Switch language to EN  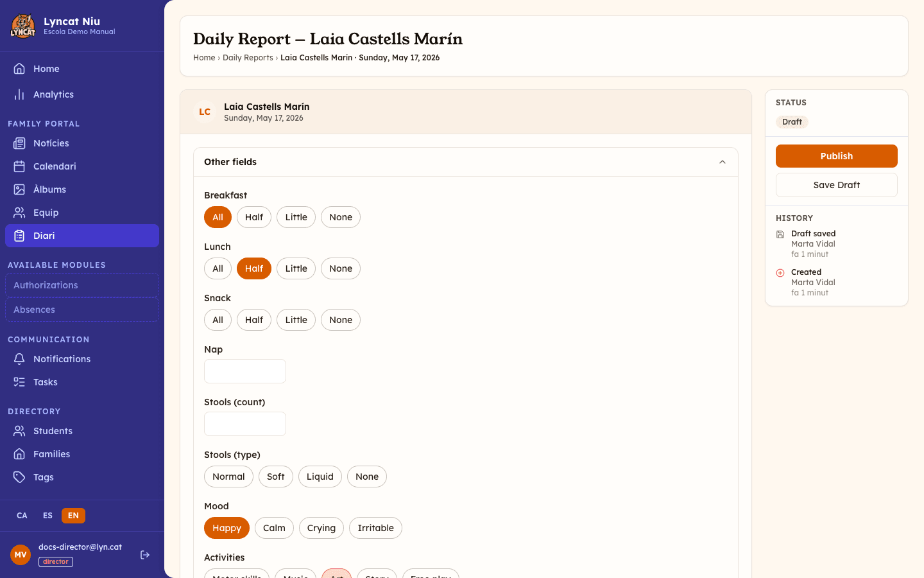tap(73, 516)
